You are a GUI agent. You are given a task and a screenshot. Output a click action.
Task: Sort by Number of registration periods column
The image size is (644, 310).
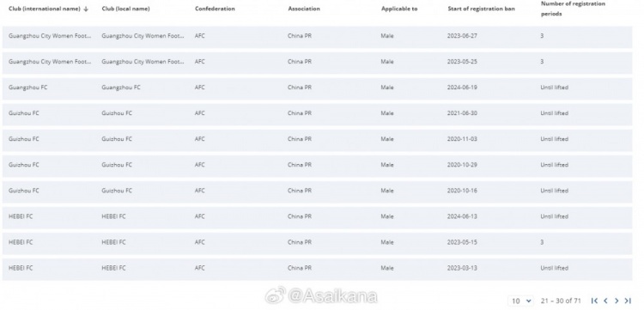click(x=573, y=9)
